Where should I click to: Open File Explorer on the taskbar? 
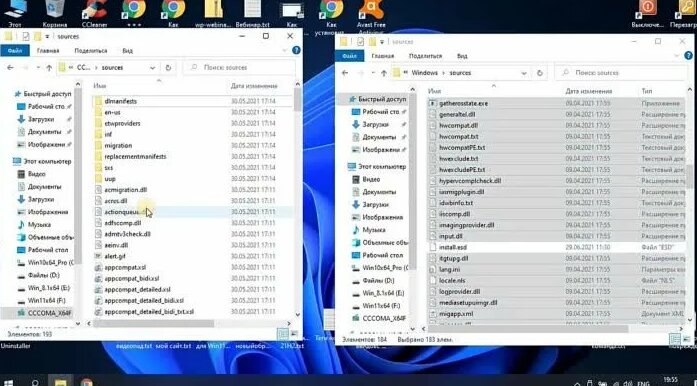tap(60, 382)
